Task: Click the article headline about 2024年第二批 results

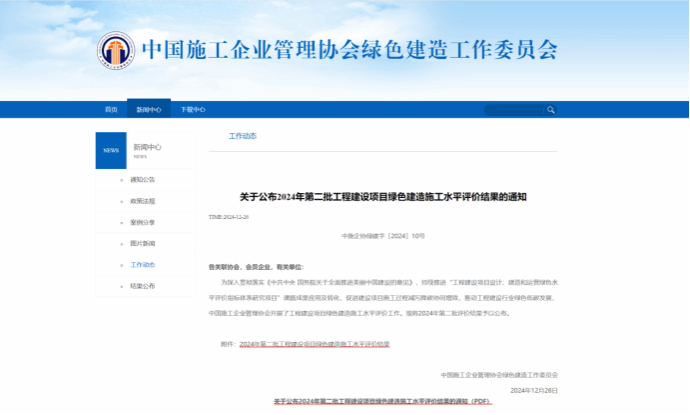Action: [383, 197]
